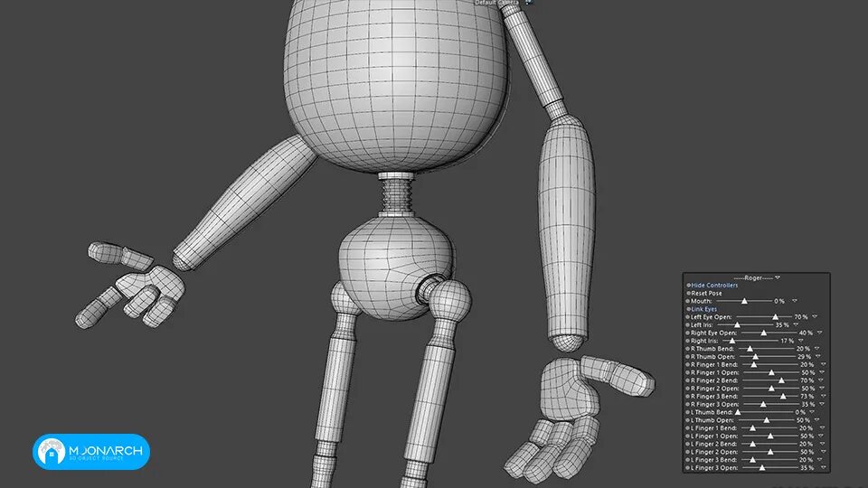This screenshot has height=488, width=868.
Task: Open the dropdown arrow on Left Iris row
Action: (796, 324)
